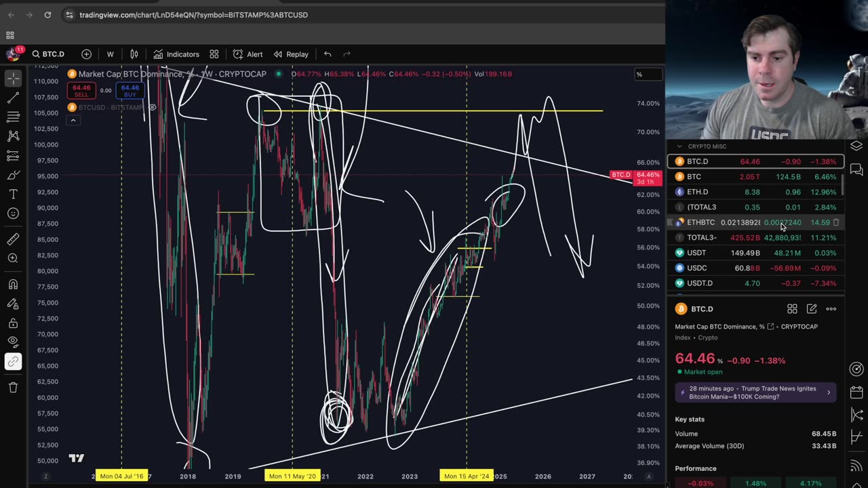Toggle magnet mode for drawings
Image resolution: width=868 pixels, height=488 pixels.
pyautogui.click(x=13, y=285)
